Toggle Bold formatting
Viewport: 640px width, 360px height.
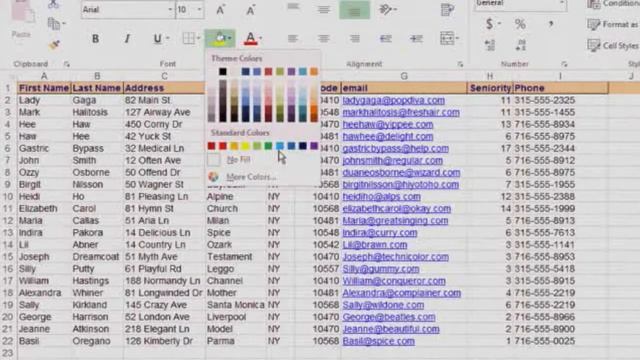95,39
